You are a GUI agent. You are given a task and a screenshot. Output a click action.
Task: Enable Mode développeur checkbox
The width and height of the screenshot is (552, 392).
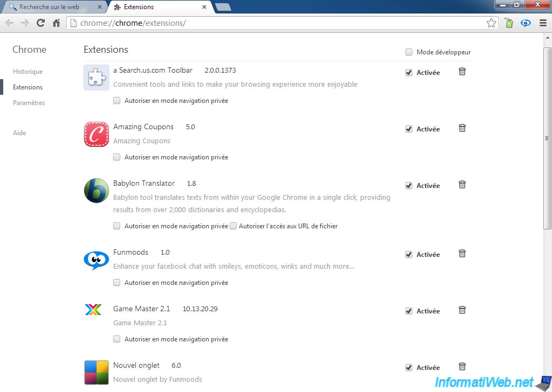point(409,52)
